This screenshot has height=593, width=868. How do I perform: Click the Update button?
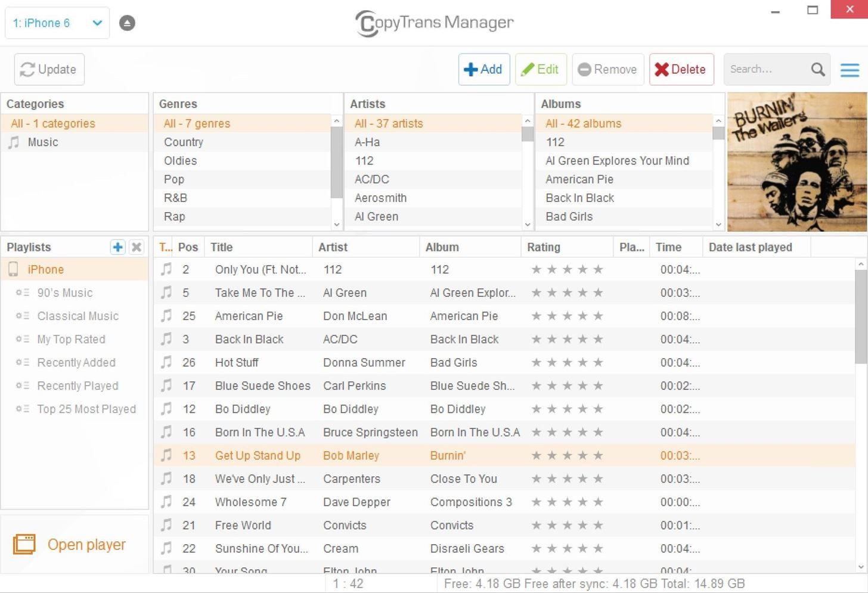click(x=49, y=70)
